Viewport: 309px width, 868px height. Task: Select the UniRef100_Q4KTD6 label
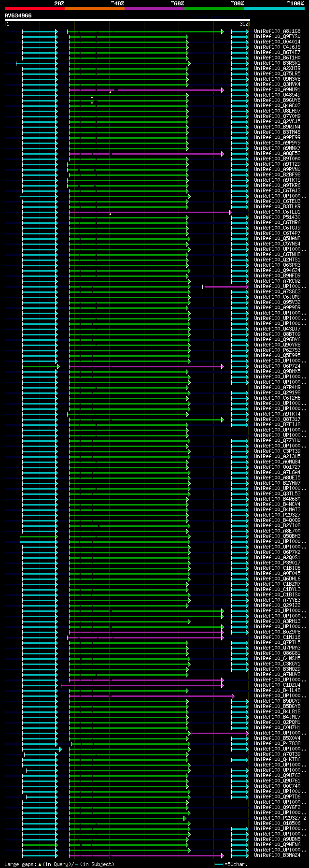[x=277, y=760]
